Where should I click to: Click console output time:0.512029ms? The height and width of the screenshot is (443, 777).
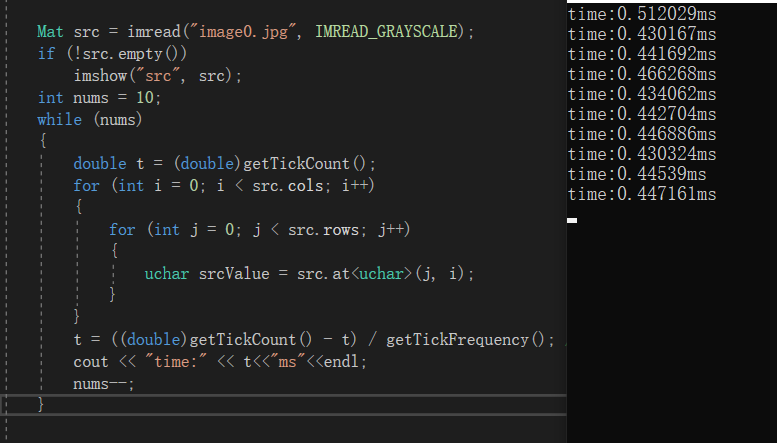click(x=642, y=14)
